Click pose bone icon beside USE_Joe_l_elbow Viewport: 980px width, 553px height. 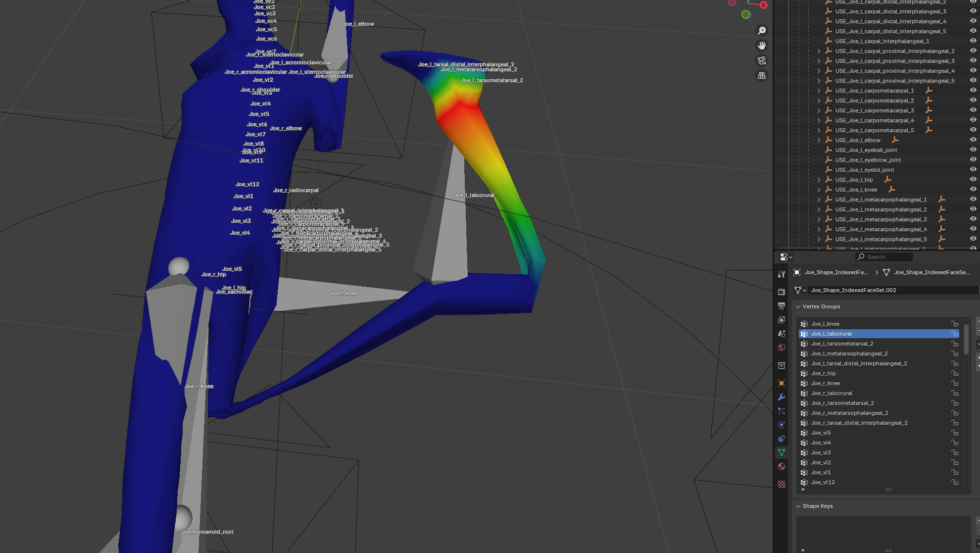tap(895, 140)
